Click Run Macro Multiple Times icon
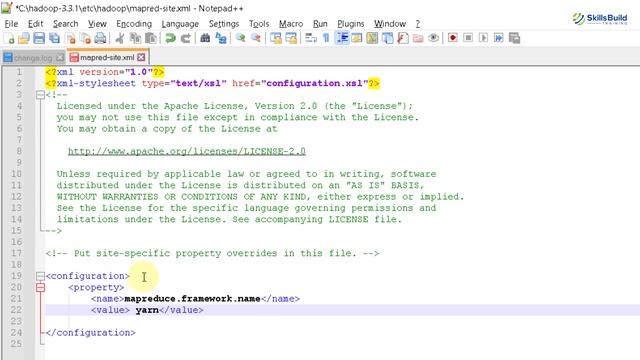 coord(499,38)
